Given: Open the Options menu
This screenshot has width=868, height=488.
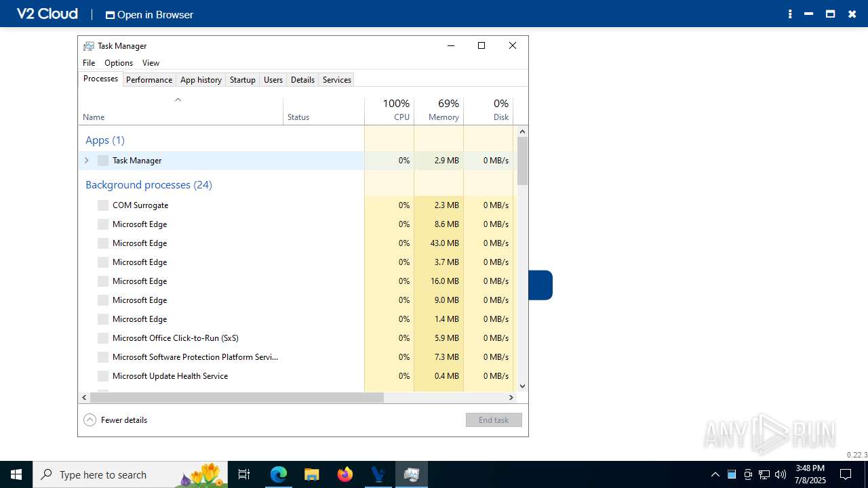Looking at the screenshot, I should (x=119, y=63).
